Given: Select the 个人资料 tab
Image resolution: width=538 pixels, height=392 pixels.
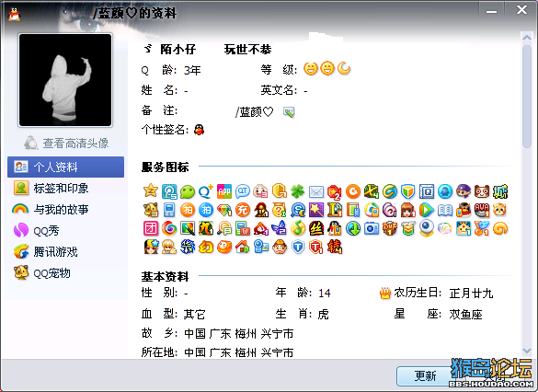Looking at the screenshot, I should [66, 167].
